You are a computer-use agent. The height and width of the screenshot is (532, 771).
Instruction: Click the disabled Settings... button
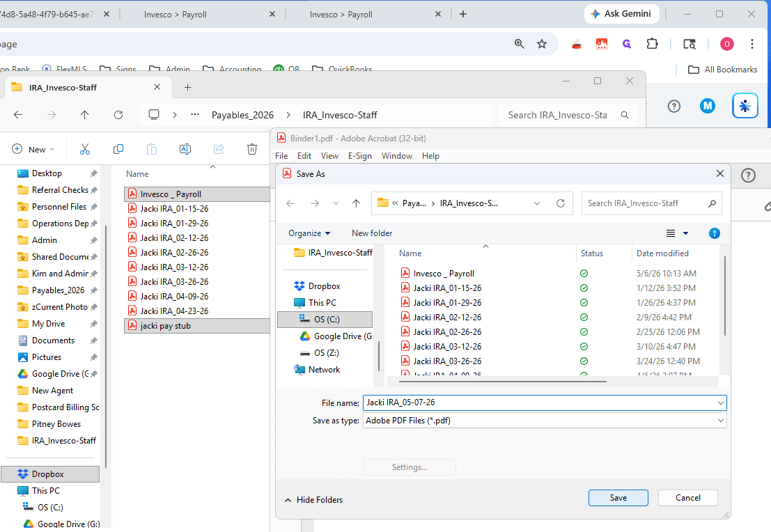coord(410,467)
